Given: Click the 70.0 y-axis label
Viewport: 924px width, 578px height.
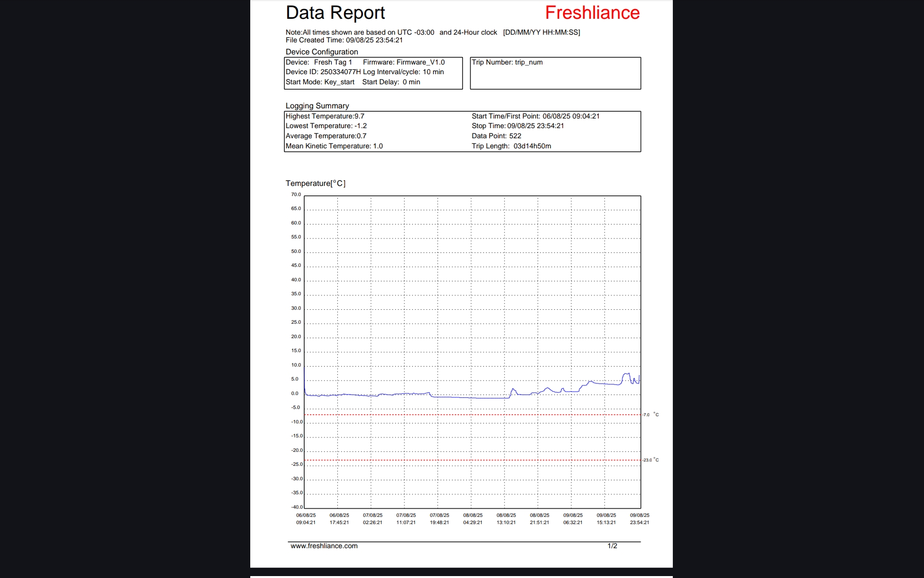Looking at the screenshot, I should [x=295, y=195].
